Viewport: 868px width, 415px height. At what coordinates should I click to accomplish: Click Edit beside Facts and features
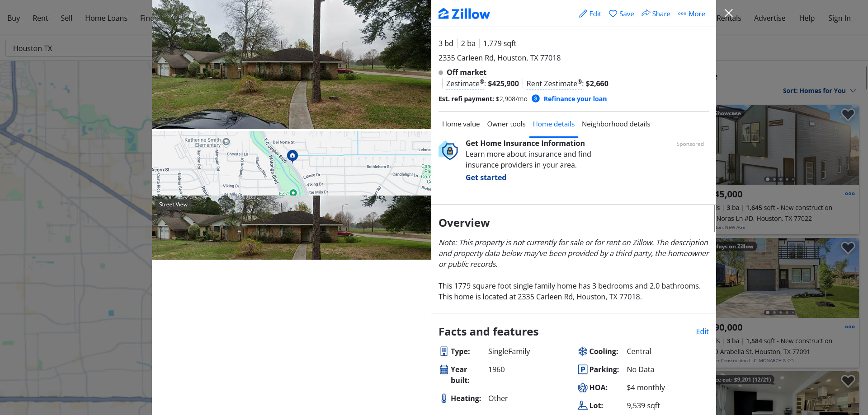[x=702, y=331]
